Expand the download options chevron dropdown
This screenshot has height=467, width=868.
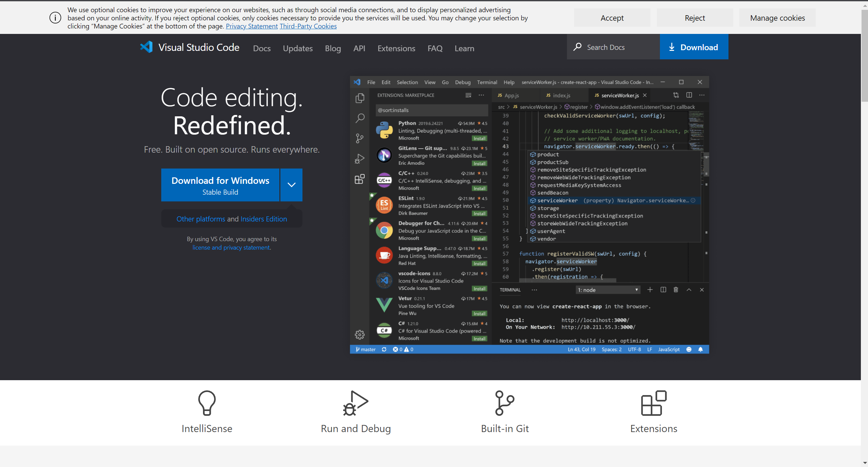pos(291,185)
